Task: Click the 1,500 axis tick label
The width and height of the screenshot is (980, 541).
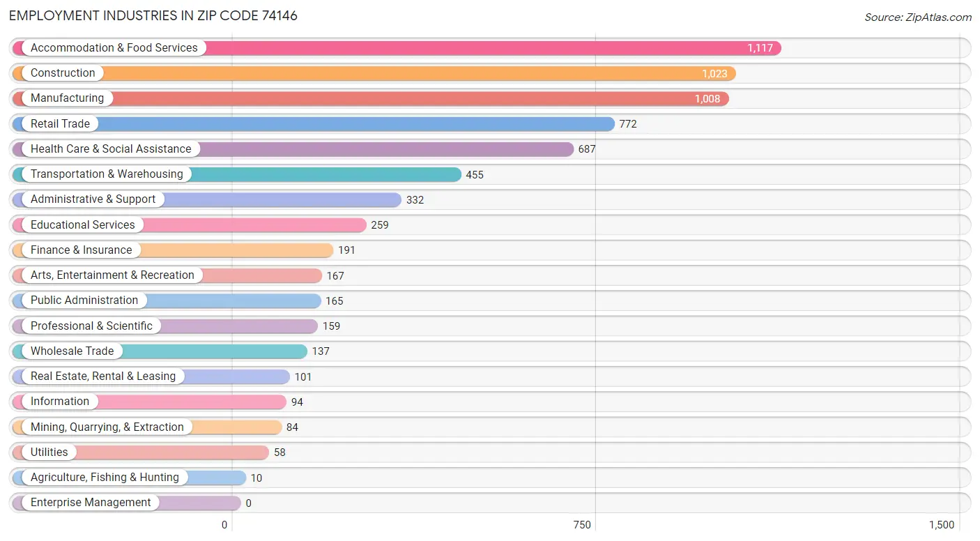Action: (942, 525)
